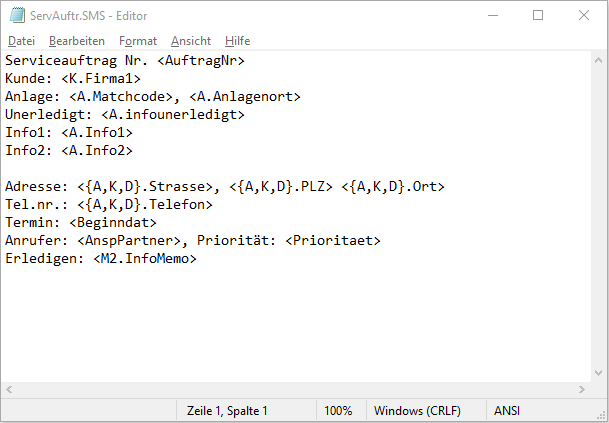
Task: Close the ServAuftr.SMS editor window
Action: [x=584, y=16]
